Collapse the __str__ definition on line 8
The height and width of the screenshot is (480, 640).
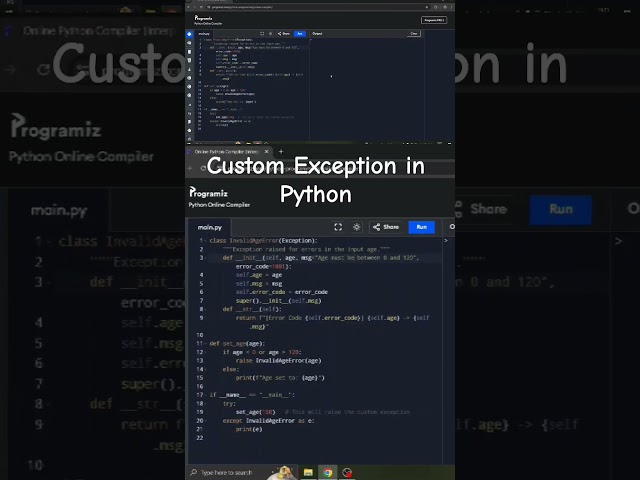(x=206, y=309)
